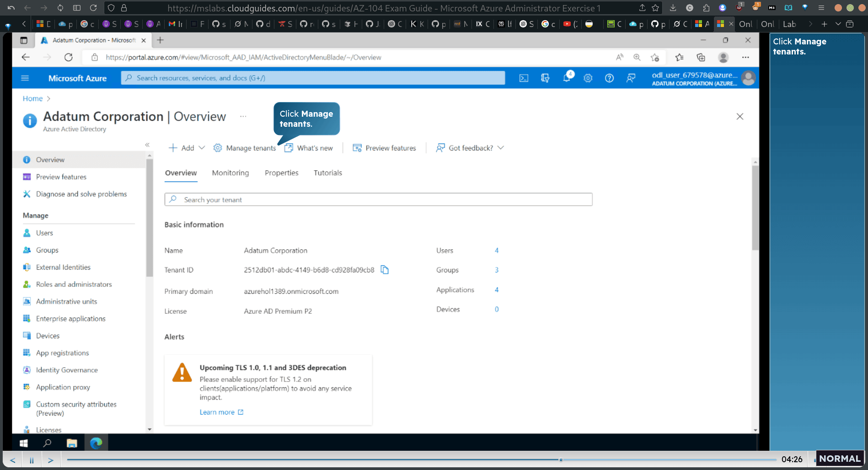Copy the Tenant ID to clipboard
The image size is (868, 470).
point(385,270)
